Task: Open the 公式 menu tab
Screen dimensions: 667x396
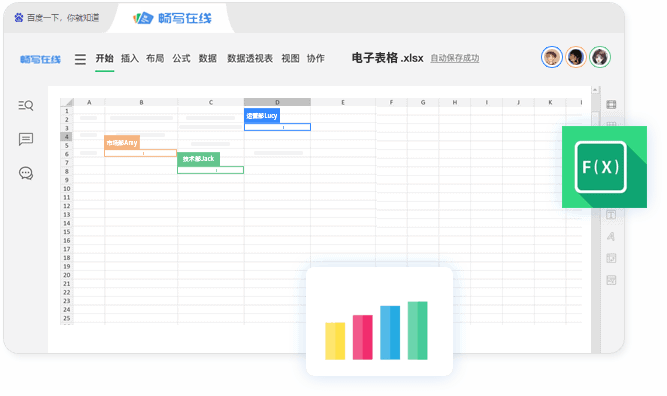Action: coord(181,58)
